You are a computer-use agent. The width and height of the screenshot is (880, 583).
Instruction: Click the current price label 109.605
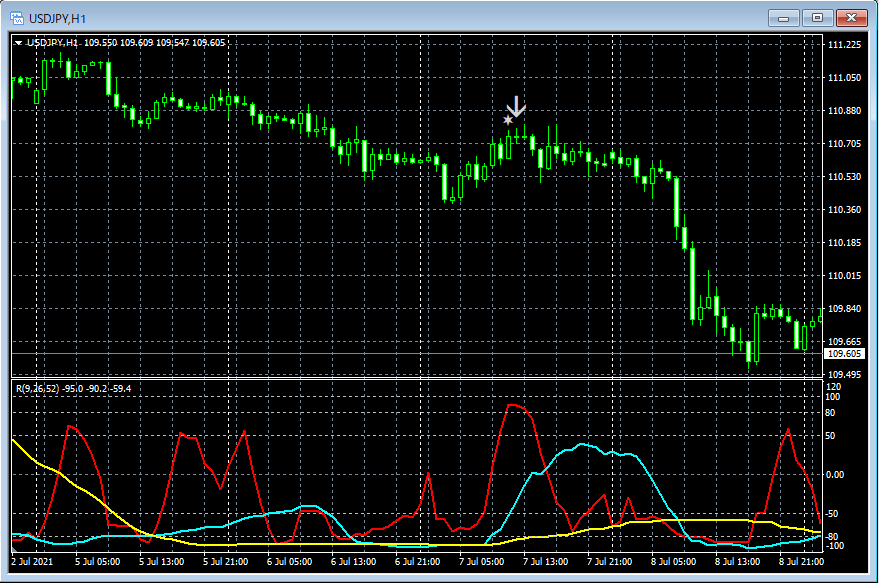click(x=845, y=354)
